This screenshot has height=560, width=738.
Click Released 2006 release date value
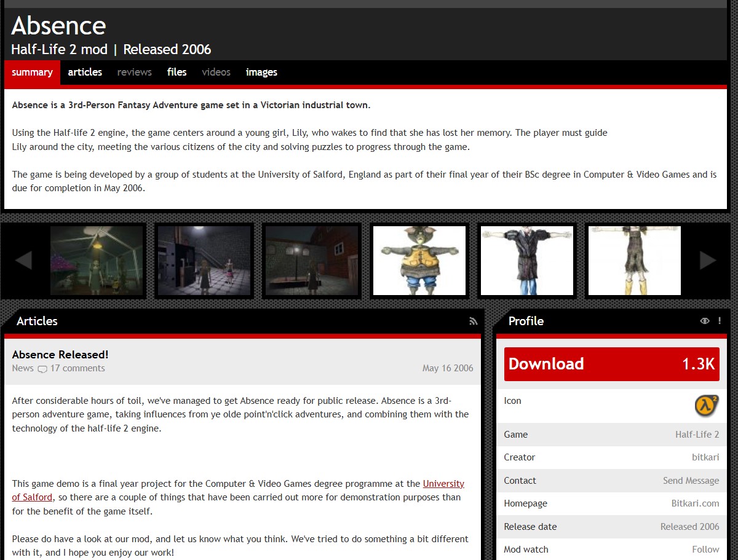689,527
